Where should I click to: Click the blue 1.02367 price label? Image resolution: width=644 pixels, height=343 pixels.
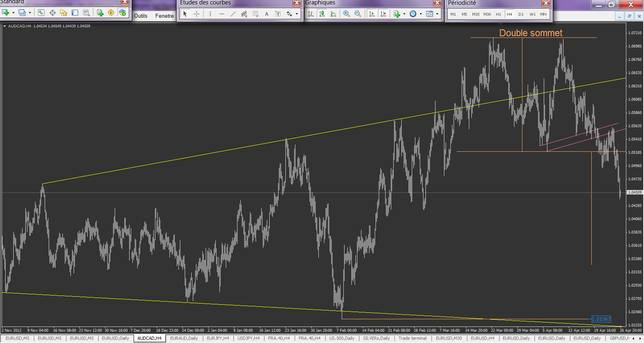click(601, 319)
